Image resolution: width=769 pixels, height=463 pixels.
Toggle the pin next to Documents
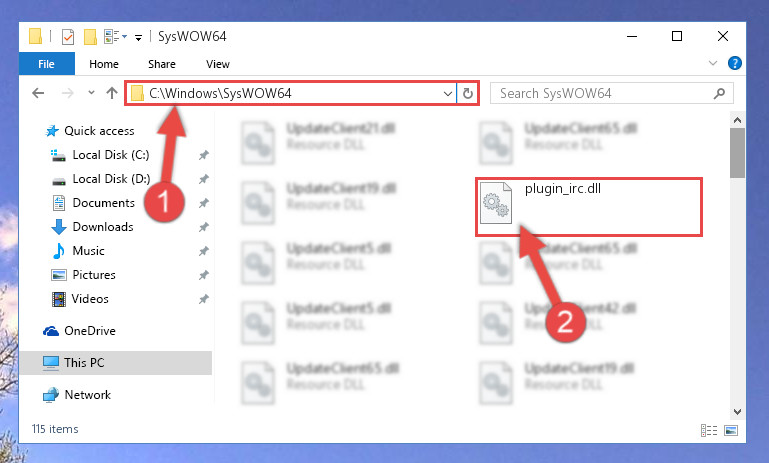click(204, 203)
